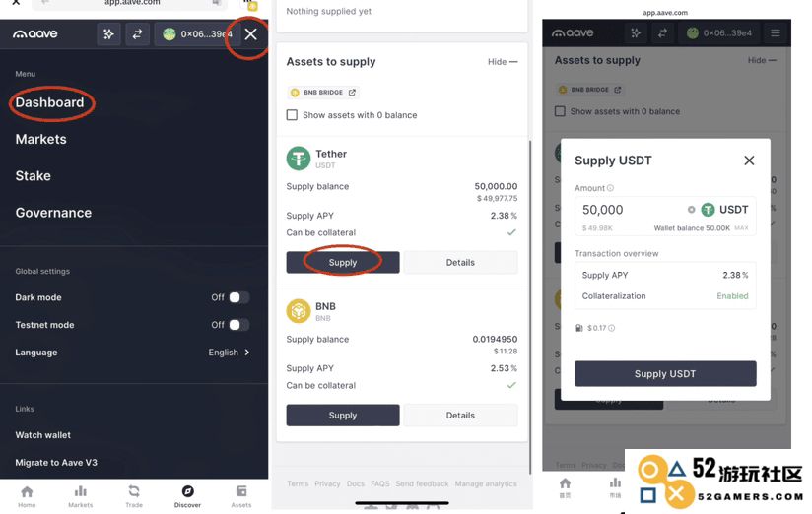
Task: Tap the Home icon in bottom bar
Action: [x=27, y=491]
